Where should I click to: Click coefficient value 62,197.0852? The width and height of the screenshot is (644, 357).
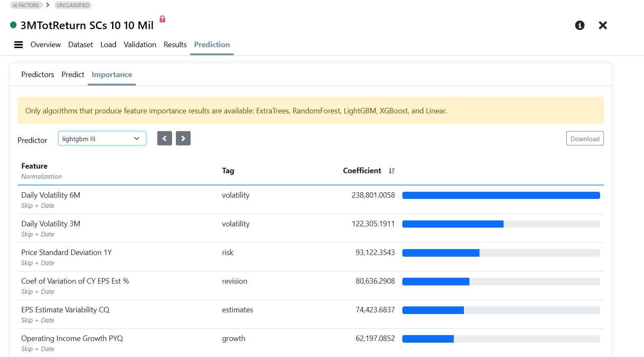[x=375, y=338]
